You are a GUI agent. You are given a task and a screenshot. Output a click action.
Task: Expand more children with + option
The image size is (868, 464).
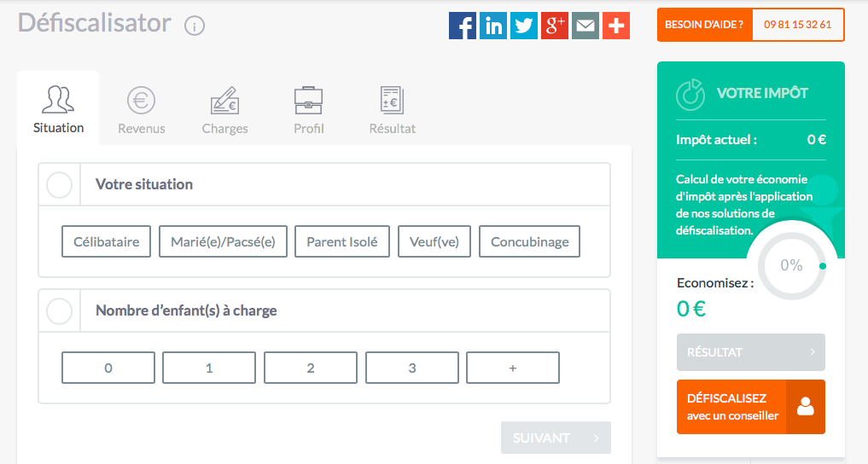pyautogui.click(x=513, y=368)
